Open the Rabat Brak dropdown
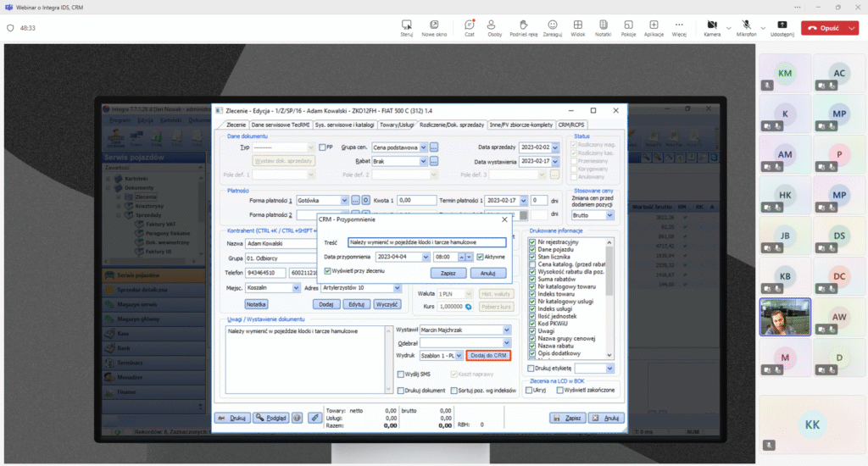 click(x=424, y=161)
